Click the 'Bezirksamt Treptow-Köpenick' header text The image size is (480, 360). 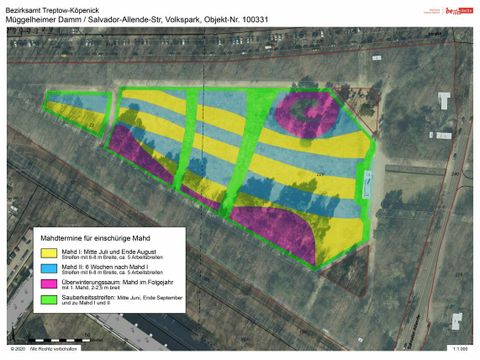point(52,11)
